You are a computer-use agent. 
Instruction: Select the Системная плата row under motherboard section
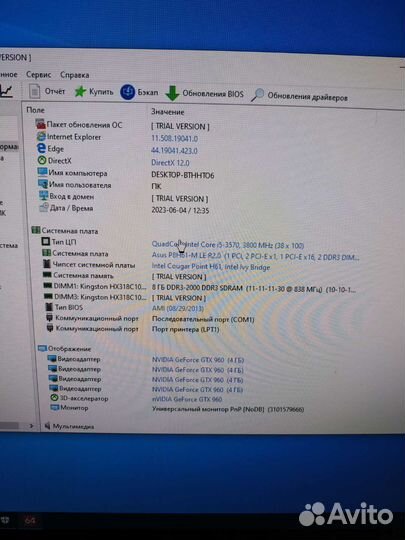[x=80, y=253]
